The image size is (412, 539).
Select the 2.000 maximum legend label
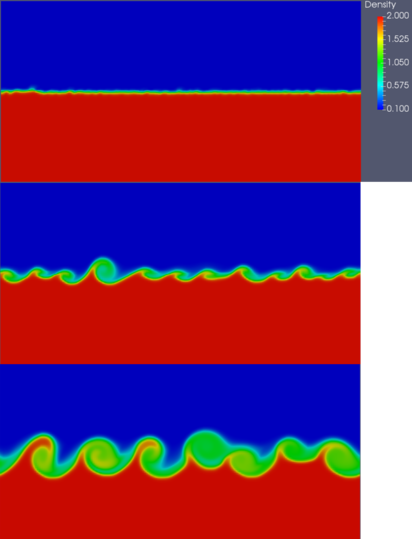click(398, 15)
